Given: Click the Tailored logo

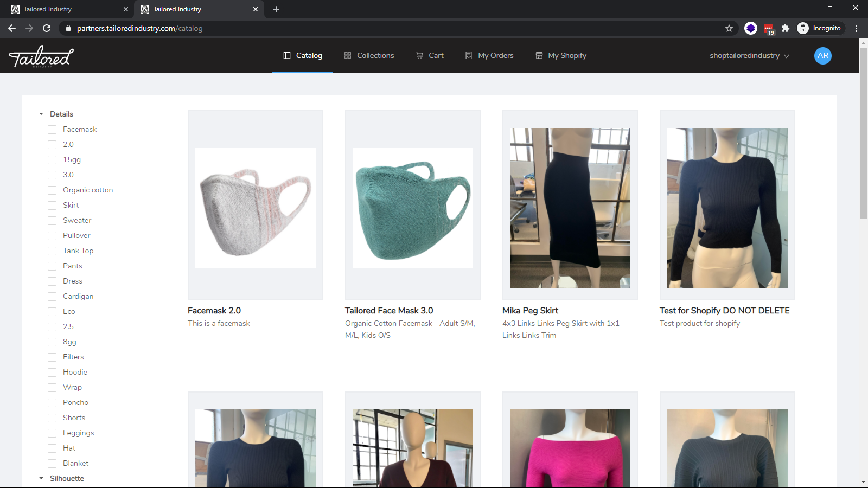Looking at the screenshot, I should (41, 56).
